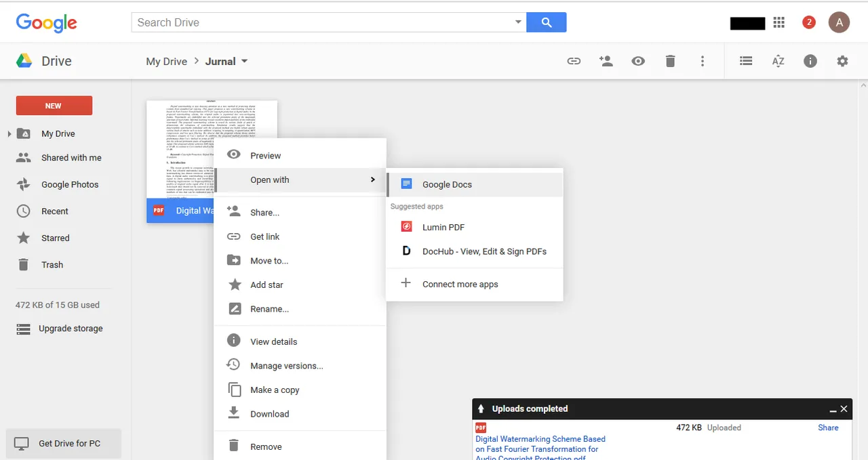Viewport: 868px width, 460px height.
Task: Choose Preview from context menu
Action: click(x=300, y=155)
